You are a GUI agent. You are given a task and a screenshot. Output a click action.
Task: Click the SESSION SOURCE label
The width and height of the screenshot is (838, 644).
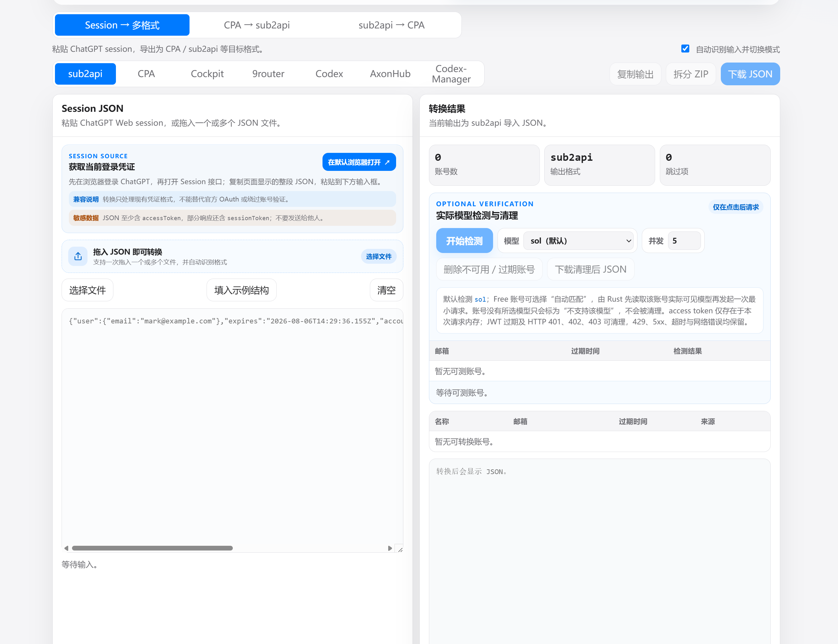98,156
